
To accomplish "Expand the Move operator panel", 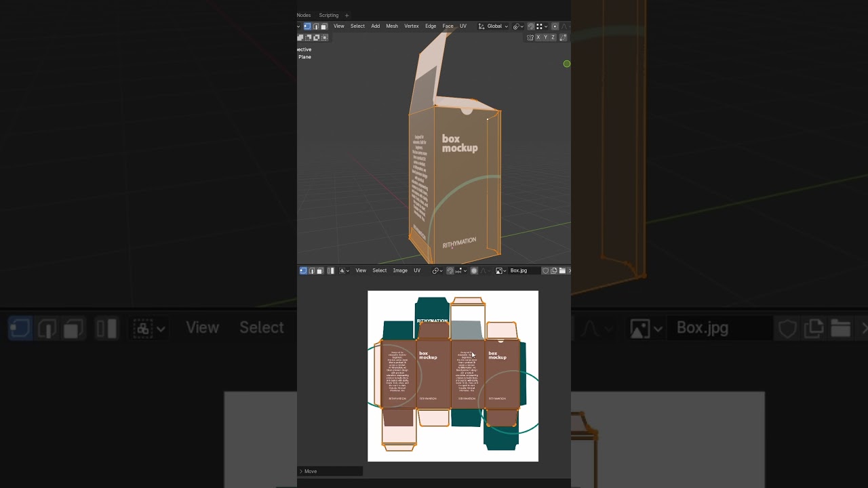I will (330, 471).
